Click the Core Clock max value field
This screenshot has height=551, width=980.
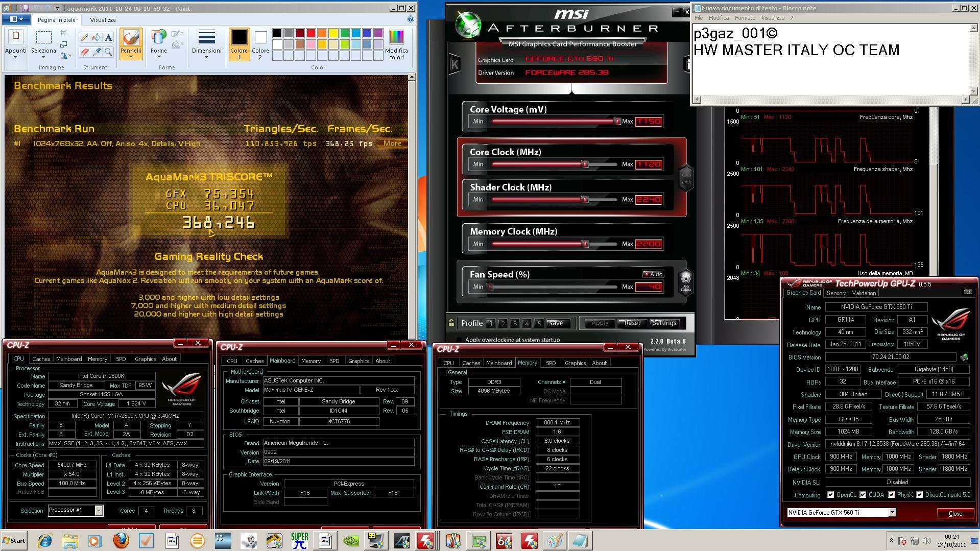tap(649, 164)
